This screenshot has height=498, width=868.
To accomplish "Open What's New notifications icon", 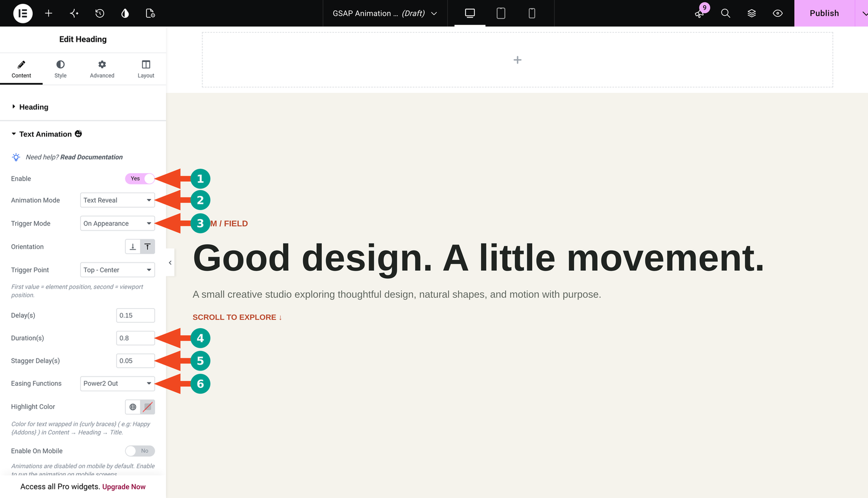I will click(x=700, y=13).
